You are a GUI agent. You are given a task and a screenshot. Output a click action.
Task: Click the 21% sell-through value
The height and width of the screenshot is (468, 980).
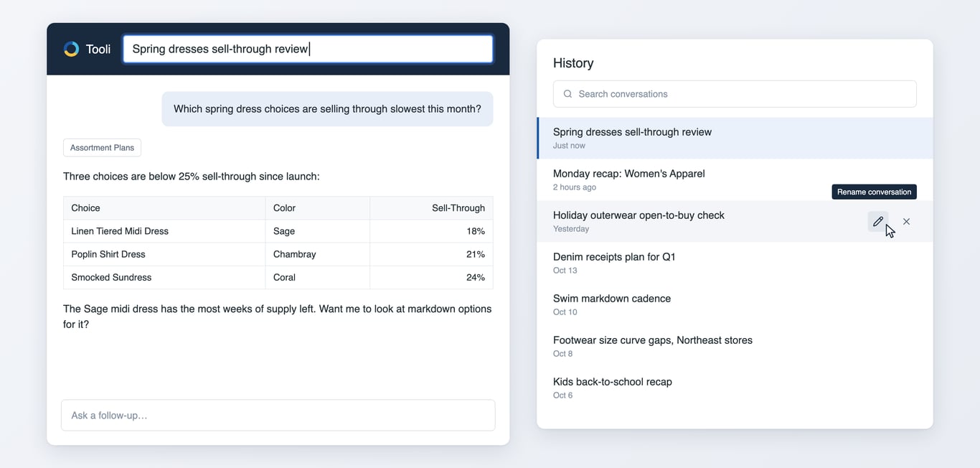click(x=475, y=254)
